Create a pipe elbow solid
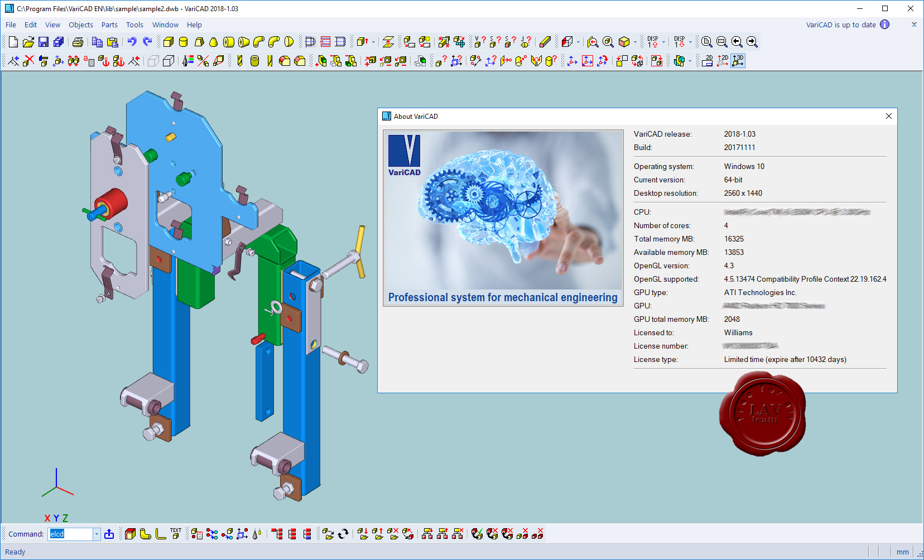 click(x=259, y=42)
